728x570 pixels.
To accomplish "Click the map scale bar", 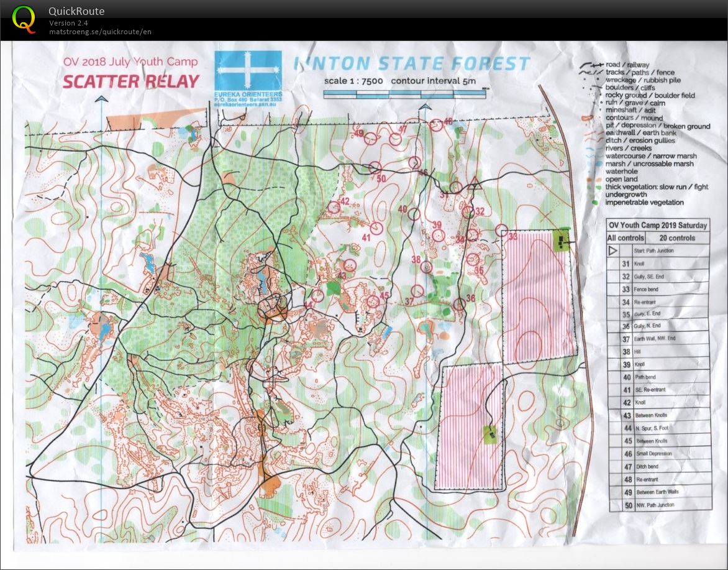I will point(404,94).
